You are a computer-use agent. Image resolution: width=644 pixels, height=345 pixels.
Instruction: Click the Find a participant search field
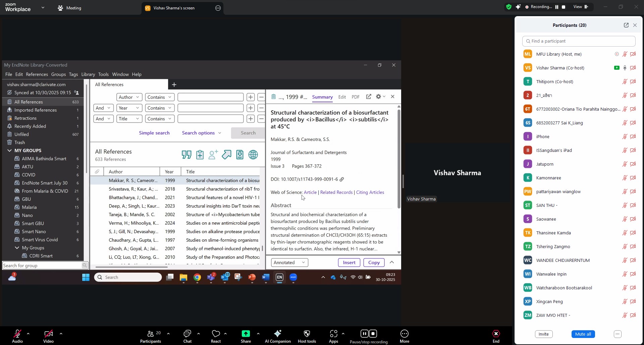point(579,41)
